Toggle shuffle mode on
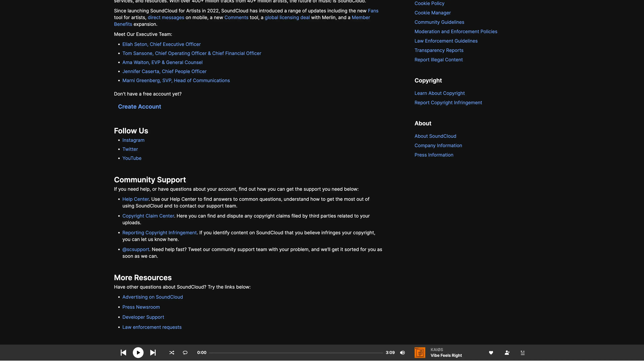The width and height of the screenshot is (644, 362). click(172, 352)
